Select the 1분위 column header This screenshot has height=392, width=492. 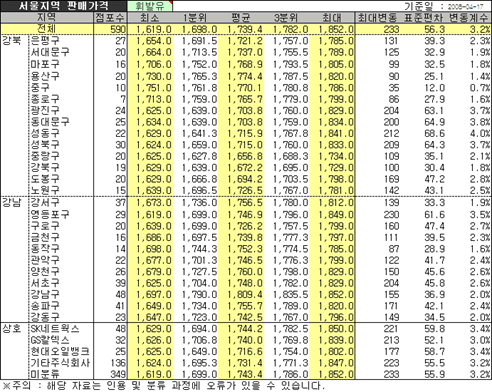[195, 18]
